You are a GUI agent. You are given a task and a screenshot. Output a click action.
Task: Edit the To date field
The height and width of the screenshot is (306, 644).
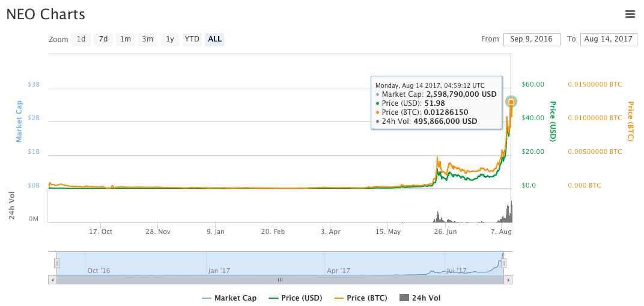pyautogui.click(x=609, y=40)
